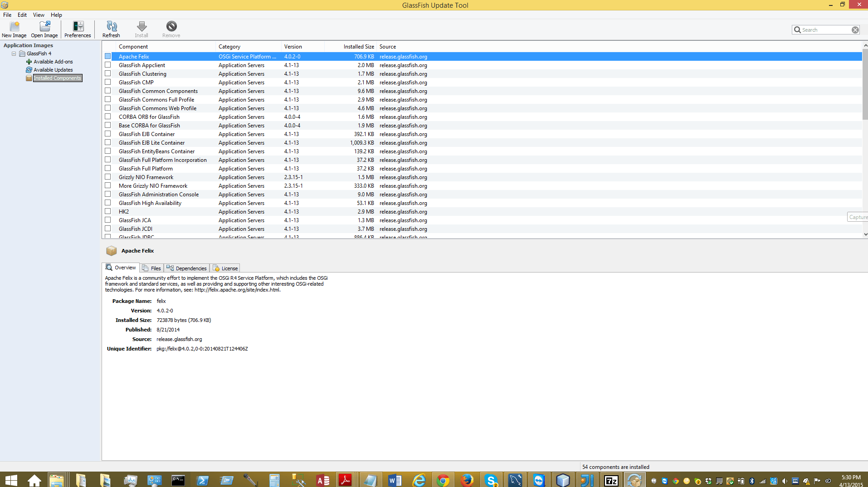The height and width of the screenshot is (487, 868).
Task: Switch to the Files tab
Action: click(151, 268)
